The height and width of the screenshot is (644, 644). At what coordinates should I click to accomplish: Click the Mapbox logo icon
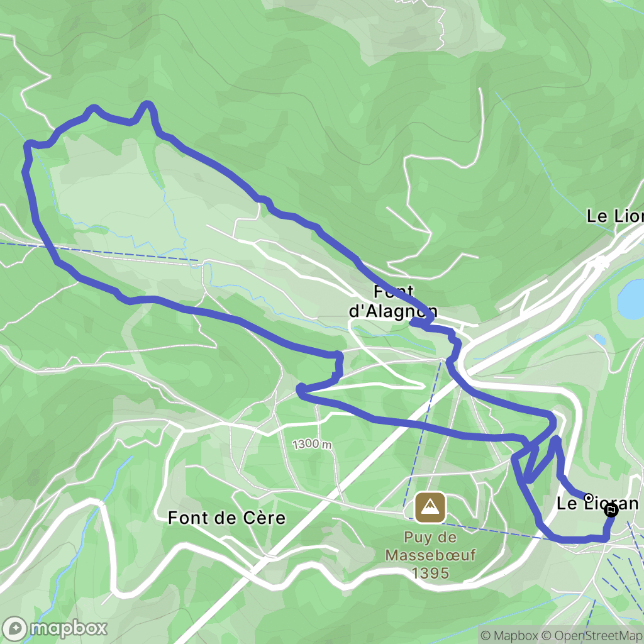point(14,628)
